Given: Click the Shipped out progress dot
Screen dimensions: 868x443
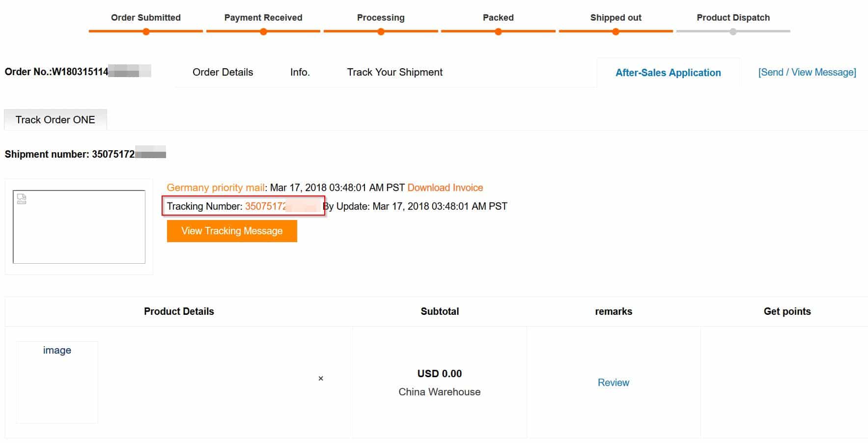Looking at the screenshot, I should [616, 31].
